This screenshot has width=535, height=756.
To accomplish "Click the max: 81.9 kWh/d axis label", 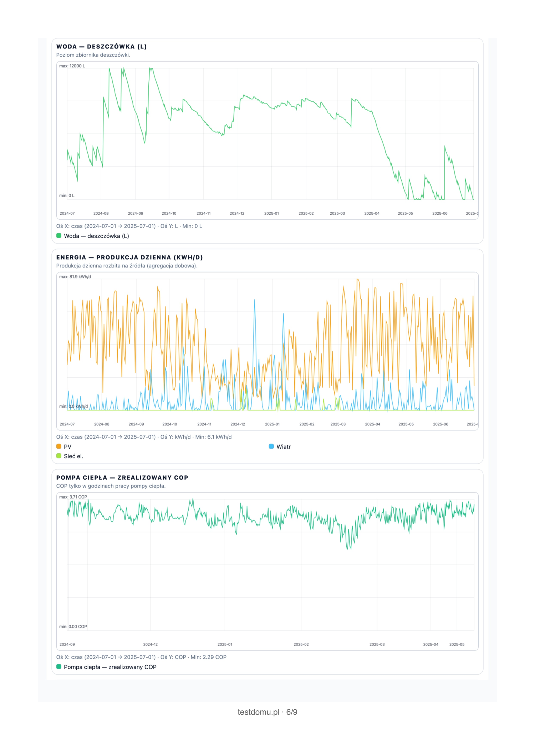I will (x=75, y=277).
